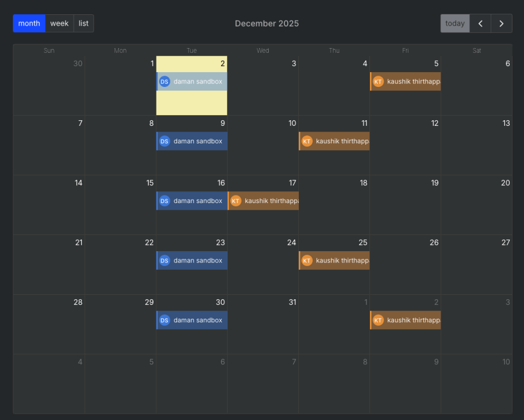
Task: Open the kaushik thirthappa event on January 2
Action: coord(413,320)
